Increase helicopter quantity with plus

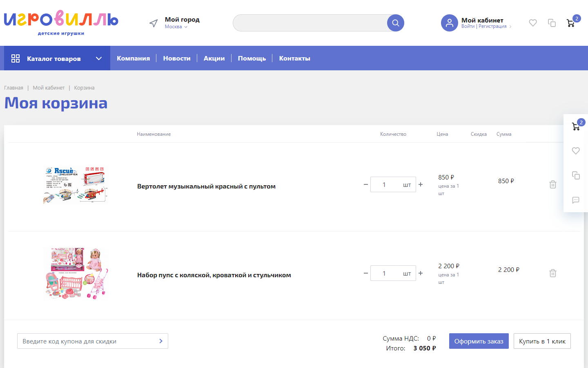[x=421, y=184]
